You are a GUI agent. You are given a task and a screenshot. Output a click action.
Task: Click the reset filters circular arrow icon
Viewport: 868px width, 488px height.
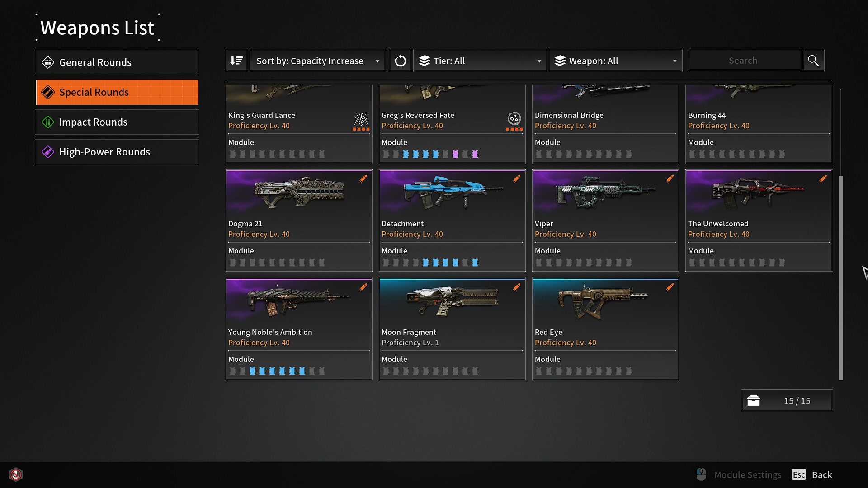click(400, 61)
